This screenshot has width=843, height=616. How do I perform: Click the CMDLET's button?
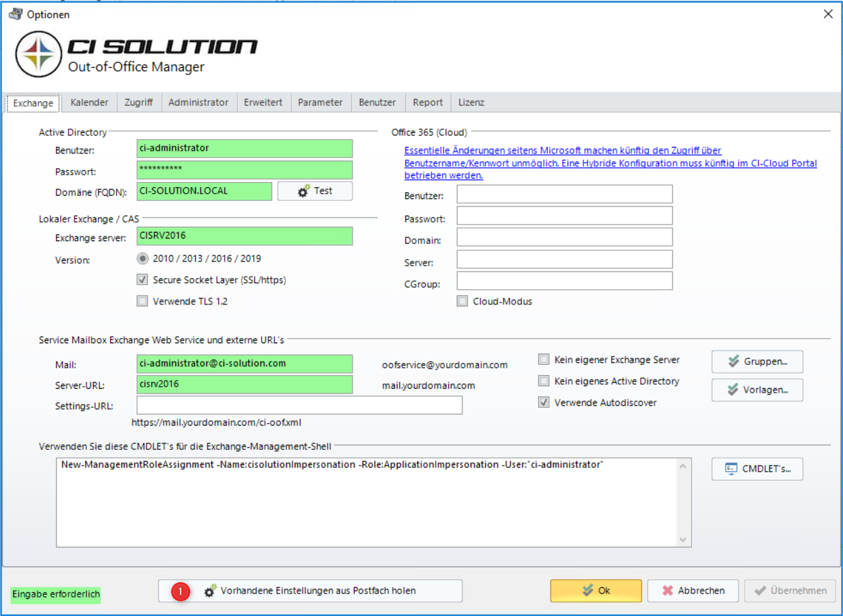point(757,469)
